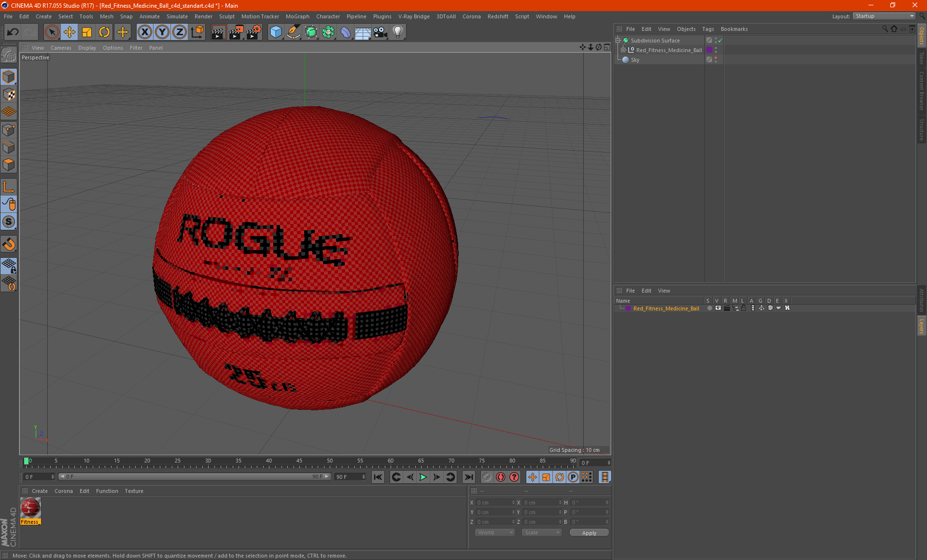Select the Fitness material thumbnail

coord(30,508)
